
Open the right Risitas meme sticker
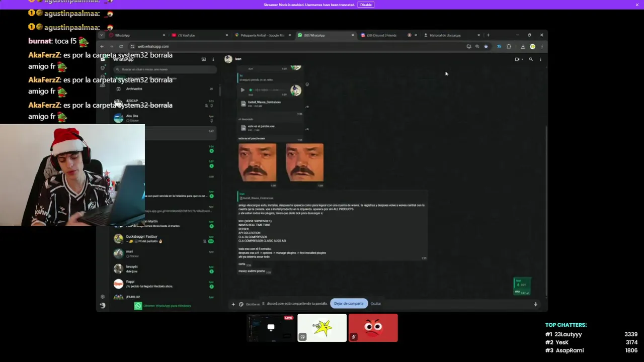click(x=304, y=162)
